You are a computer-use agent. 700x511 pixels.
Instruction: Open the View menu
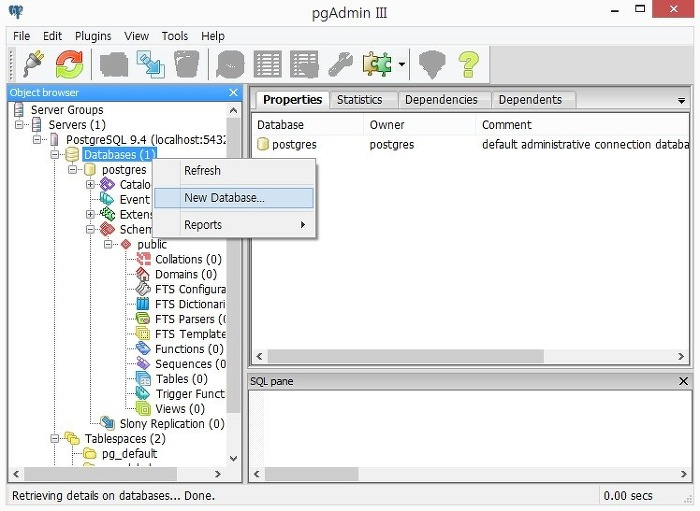click(x=136, y=36)
